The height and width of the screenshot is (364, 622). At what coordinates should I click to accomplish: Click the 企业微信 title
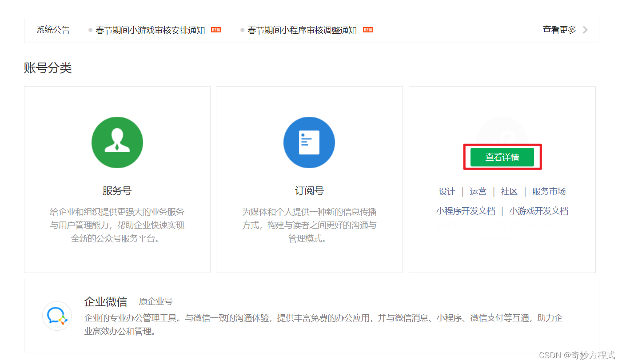pos(106,302)
